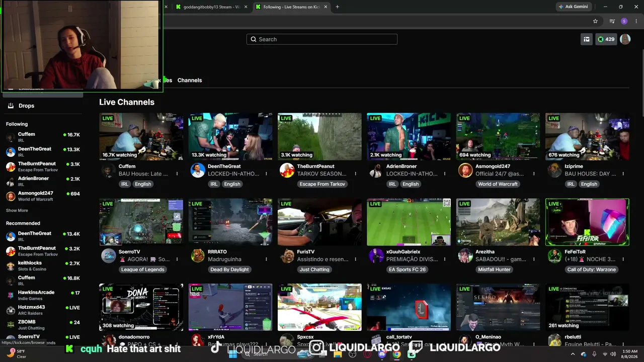Open options menu for SoerroTV stream card
644x362 pixels.
177,259
